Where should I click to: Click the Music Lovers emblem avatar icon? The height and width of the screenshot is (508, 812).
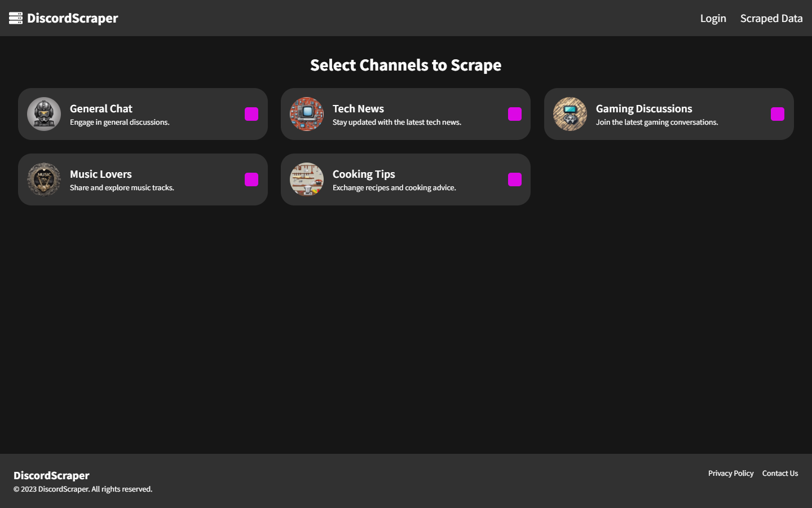click(43, 179)
